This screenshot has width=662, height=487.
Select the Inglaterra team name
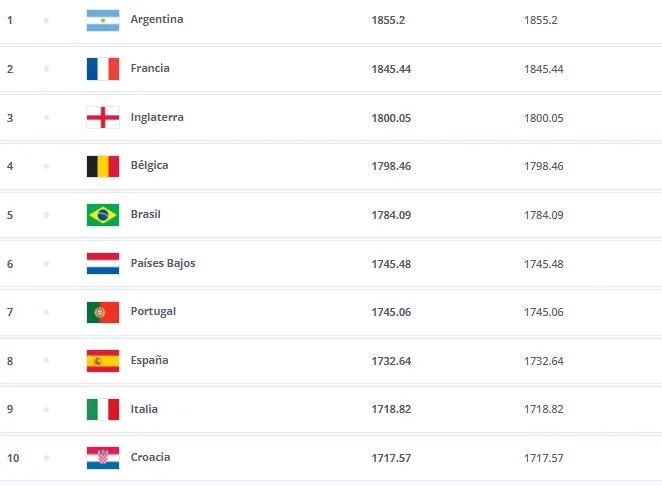point(157,117)
